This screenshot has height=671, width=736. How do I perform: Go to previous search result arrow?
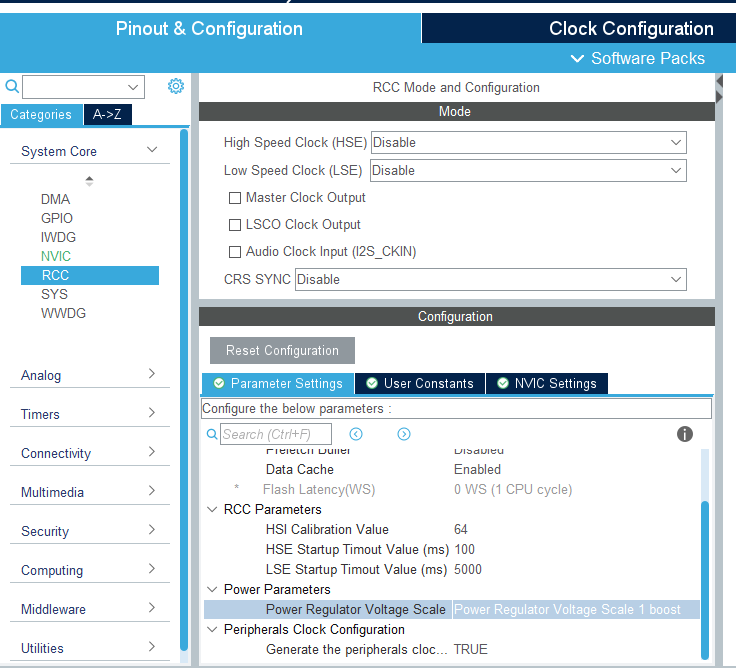click(356, 434)
